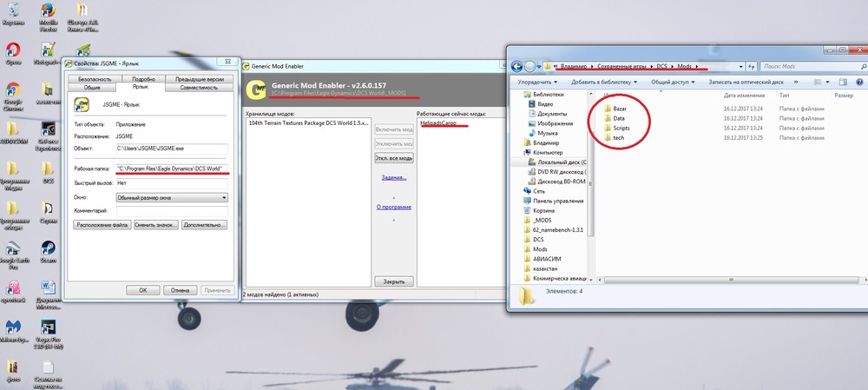Switch to the Подробно tab
This screenshot has width=868, height=390.
pyautogui.click(x=144, y=79)
